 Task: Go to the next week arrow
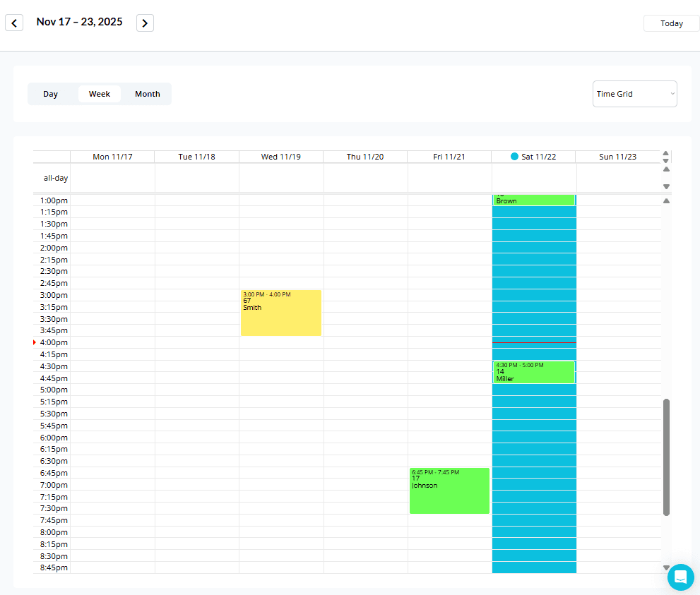145,23
